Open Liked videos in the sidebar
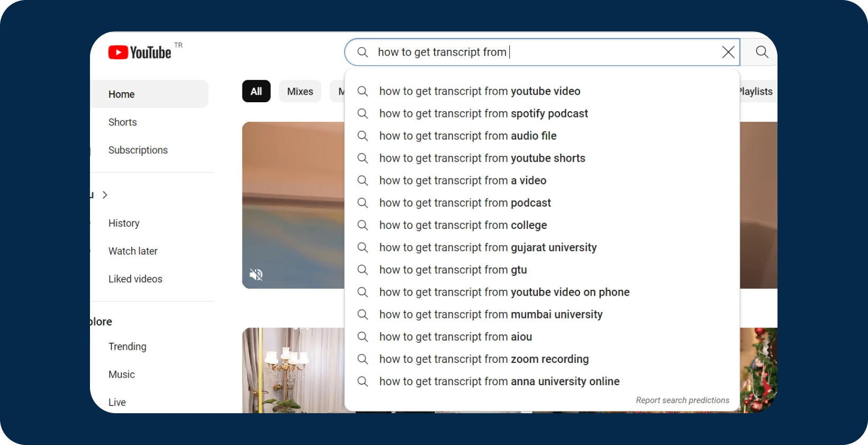 [135, 279]
